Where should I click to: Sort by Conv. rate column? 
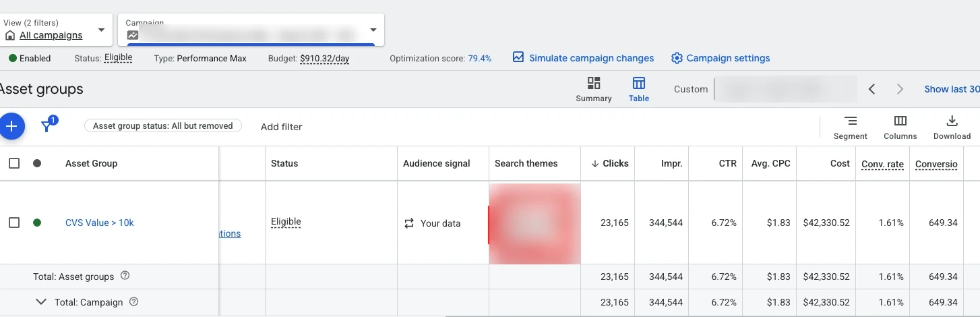[x=882, y=163]
